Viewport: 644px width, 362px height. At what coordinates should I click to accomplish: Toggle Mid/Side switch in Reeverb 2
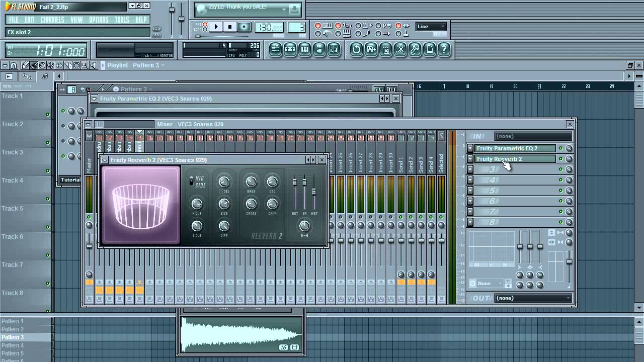pyautogui.click(x=192, y=181)
